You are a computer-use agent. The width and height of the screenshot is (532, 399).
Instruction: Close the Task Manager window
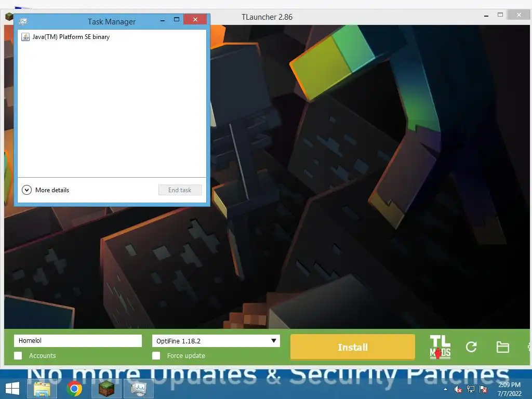click(x=195, y=19)
